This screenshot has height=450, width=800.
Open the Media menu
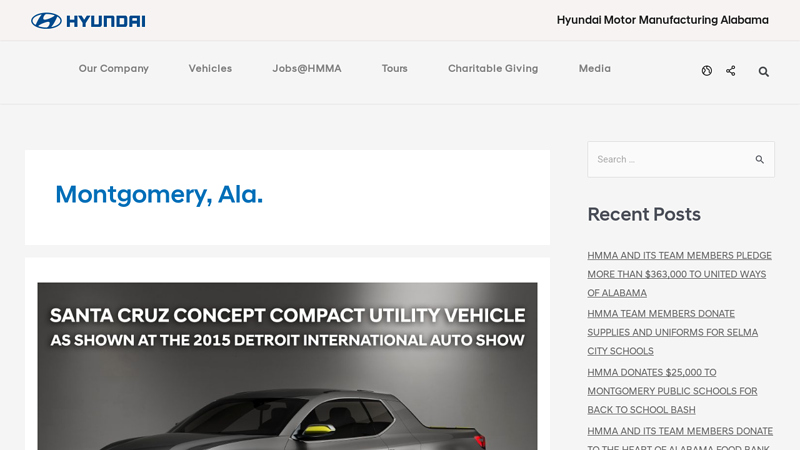[x=594, y=68]
